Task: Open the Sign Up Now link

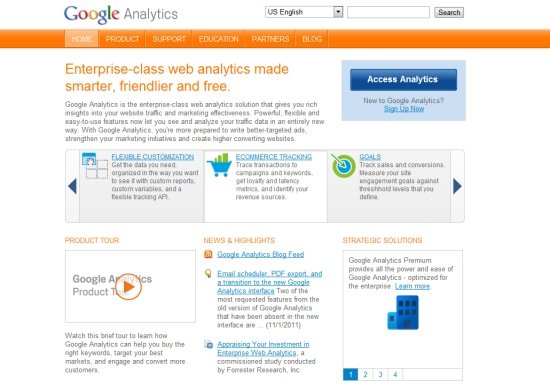Action: pos(404,109)
